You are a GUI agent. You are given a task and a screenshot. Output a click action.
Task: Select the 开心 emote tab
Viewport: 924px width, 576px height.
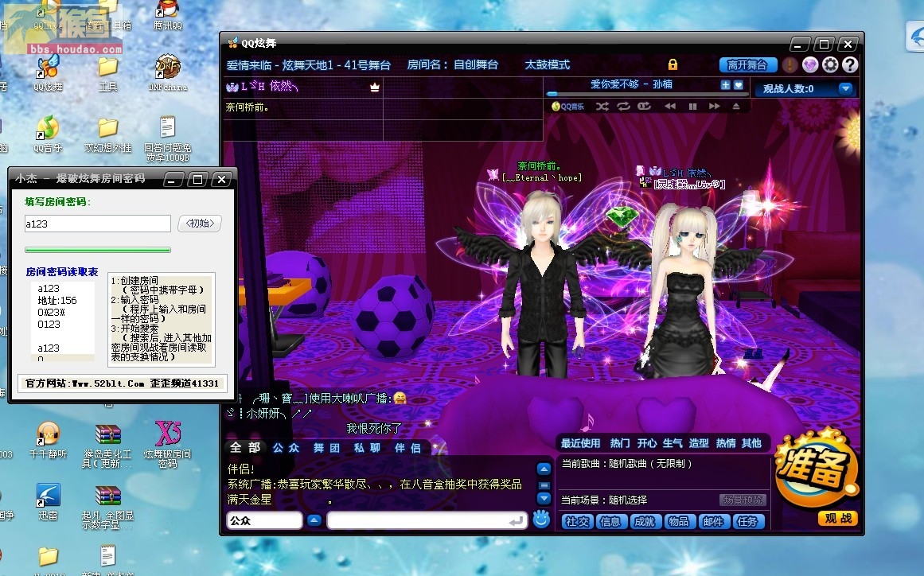click(646, 443)
